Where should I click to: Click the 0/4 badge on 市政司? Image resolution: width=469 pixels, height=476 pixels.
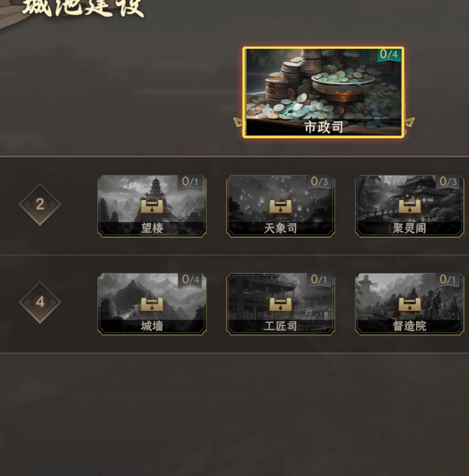(x=388, y=55)
